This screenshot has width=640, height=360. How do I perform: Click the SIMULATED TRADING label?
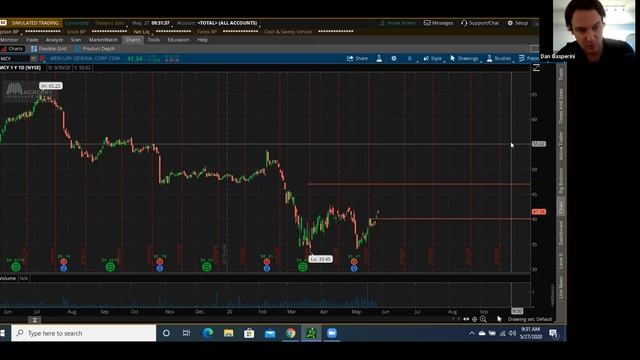pyautogui.click(x=35, y=23)
